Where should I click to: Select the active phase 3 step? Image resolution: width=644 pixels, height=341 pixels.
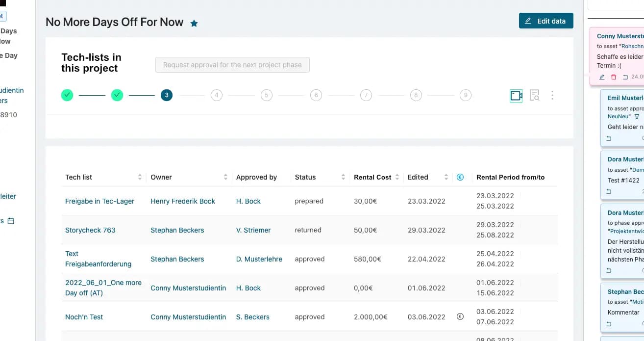click(167, 95)
